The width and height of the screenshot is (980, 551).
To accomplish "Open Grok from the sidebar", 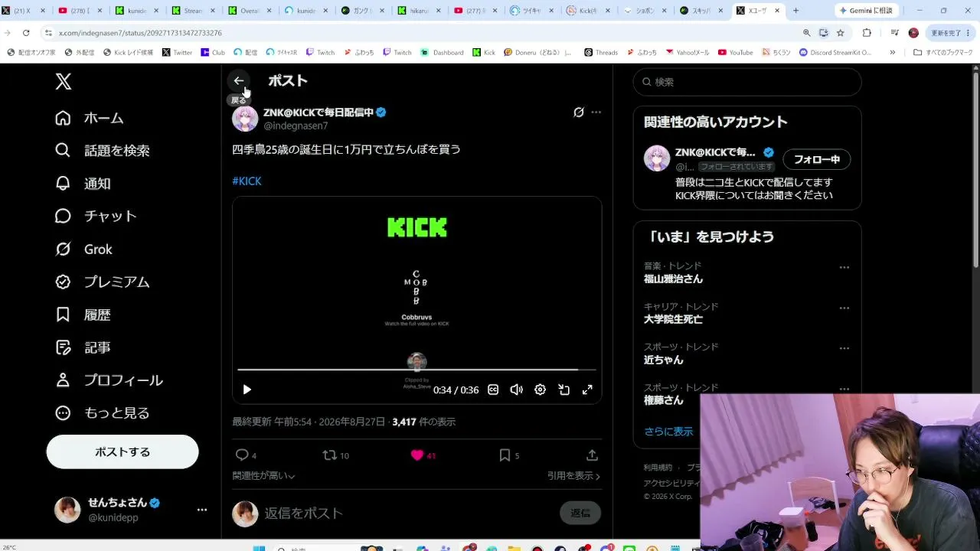I will click(84, 249).
